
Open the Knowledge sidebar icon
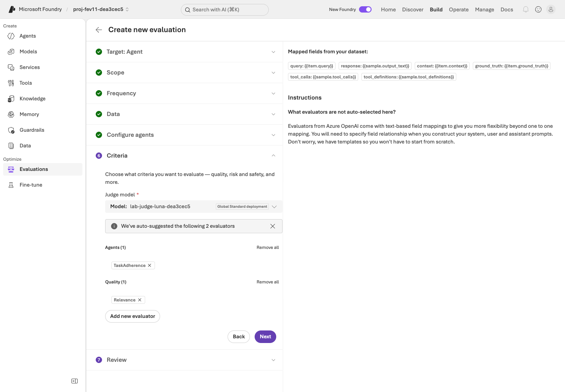(11, 99)
